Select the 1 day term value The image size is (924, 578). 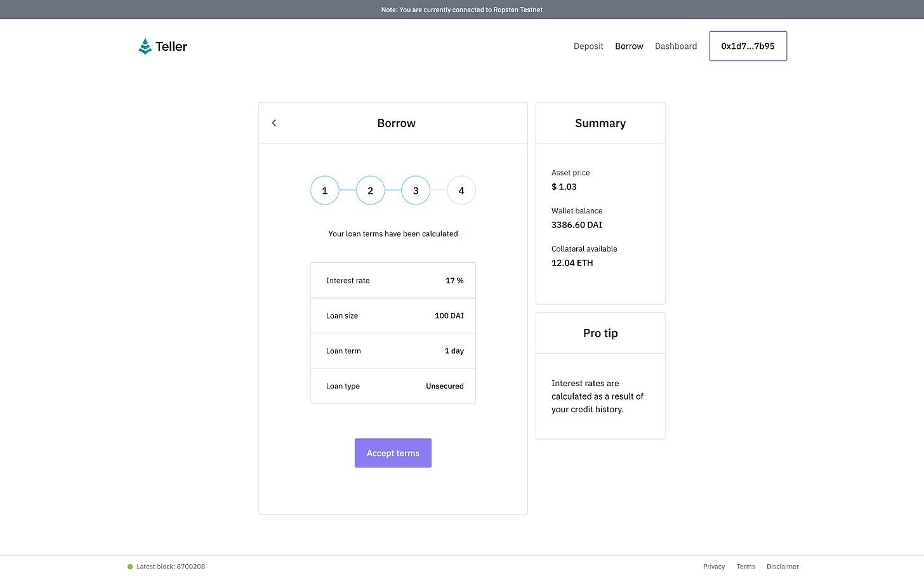click(454, 351)
